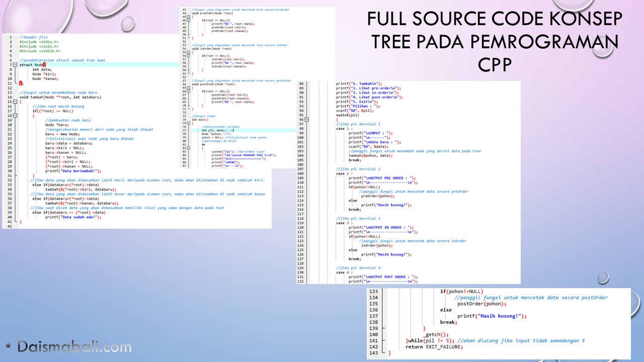Collapse preOrder function fold at line 45
Viewport: 644px width, 362px height.
[187, 17]
